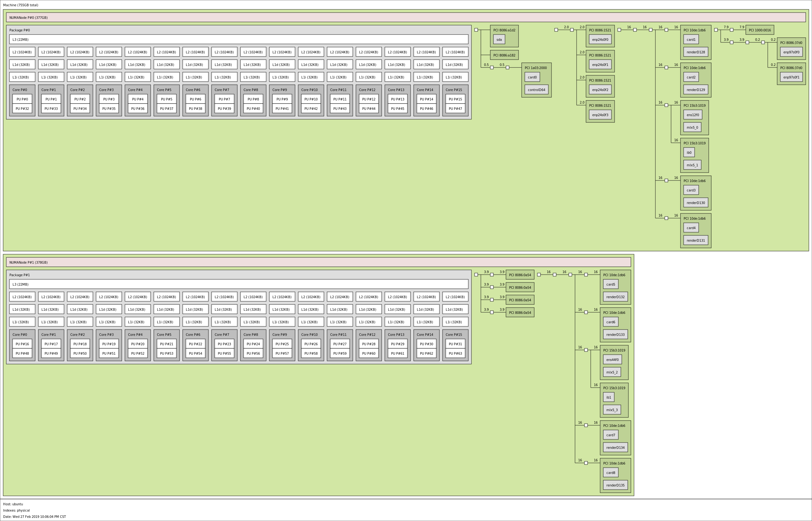The height and width of the screenshot is (521, 812).
Task: Select the Package P#1 header label
Action: [x=20, y=275]
